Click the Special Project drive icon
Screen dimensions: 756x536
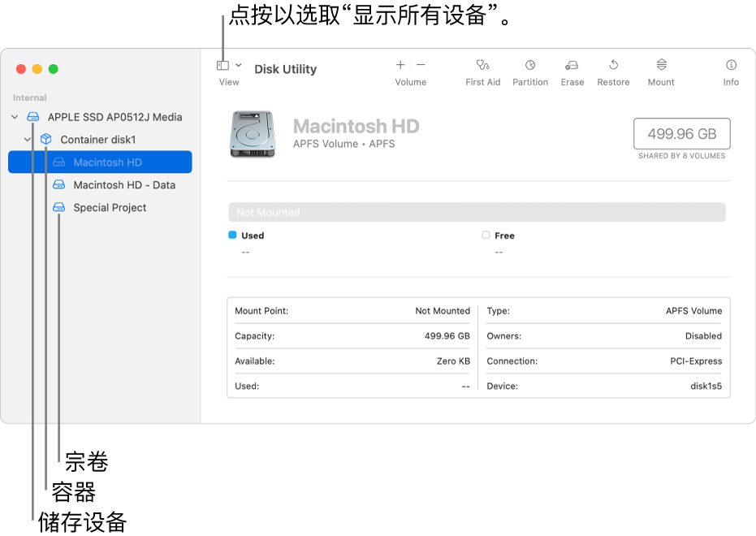58,207
